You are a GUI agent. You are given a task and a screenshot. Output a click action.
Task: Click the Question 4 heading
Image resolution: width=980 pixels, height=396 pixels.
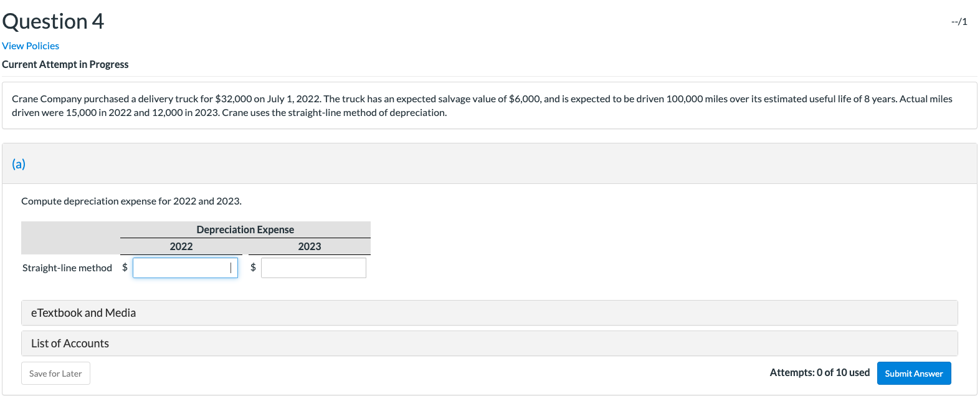pos(53,21)
